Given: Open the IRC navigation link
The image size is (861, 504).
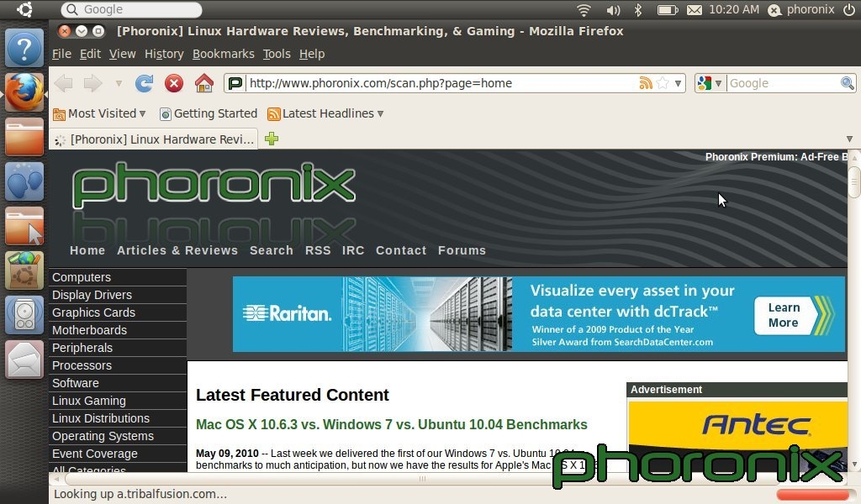Looking at the screenshot, I should click(x=353, y=250).
